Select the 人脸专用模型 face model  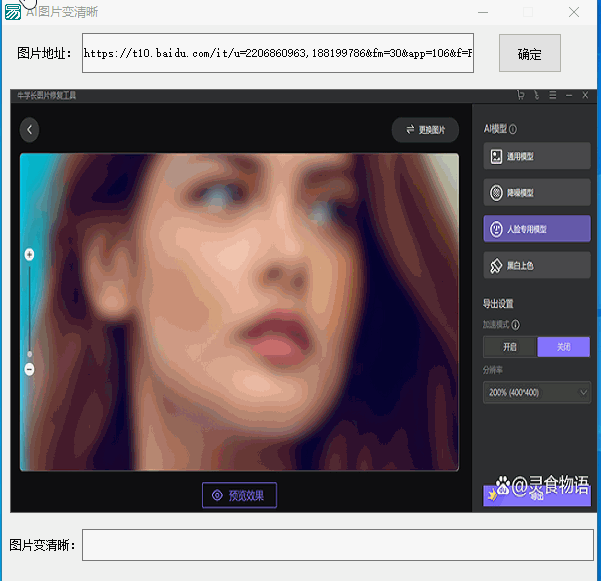tap(536, 229)
